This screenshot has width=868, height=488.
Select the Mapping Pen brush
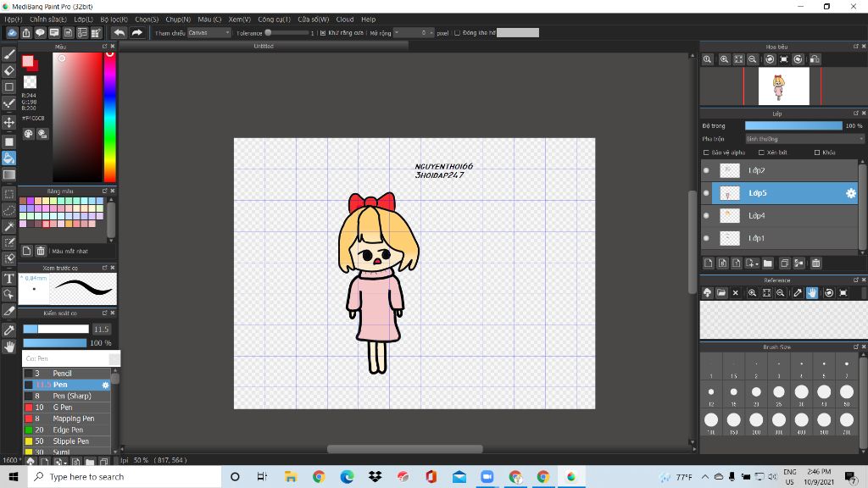(67, 419)
